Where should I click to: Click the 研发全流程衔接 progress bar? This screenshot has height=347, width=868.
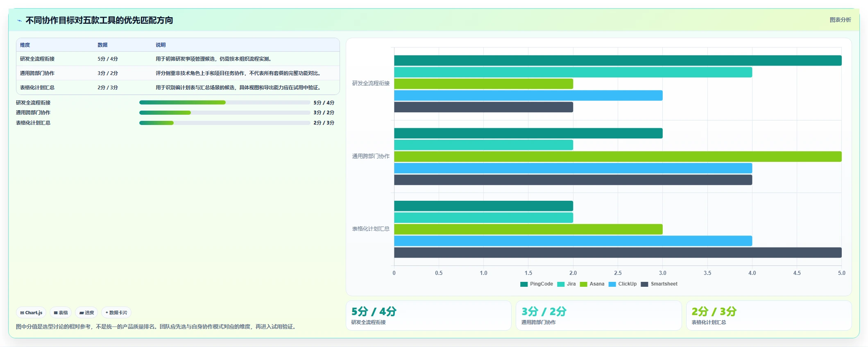[224, 102]
